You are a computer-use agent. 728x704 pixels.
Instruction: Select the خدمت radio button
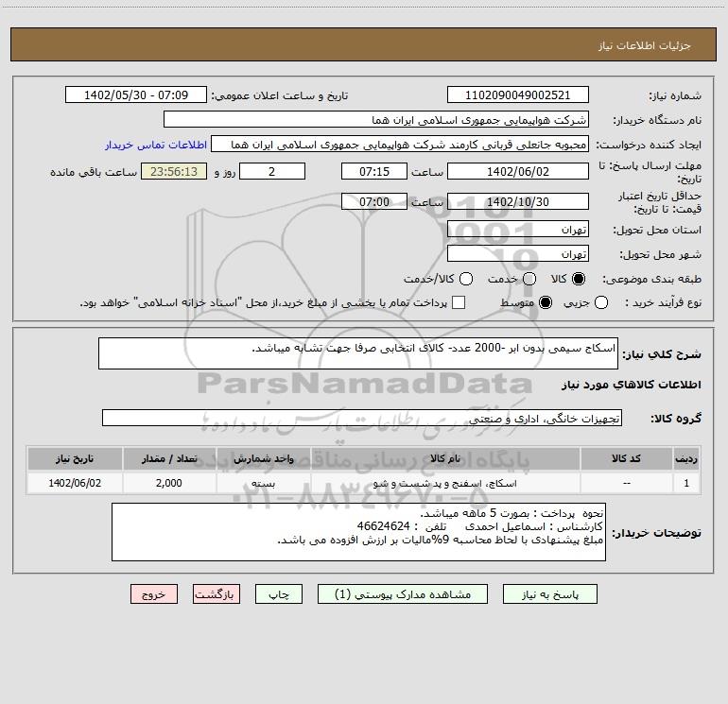[x=529, y=279]
